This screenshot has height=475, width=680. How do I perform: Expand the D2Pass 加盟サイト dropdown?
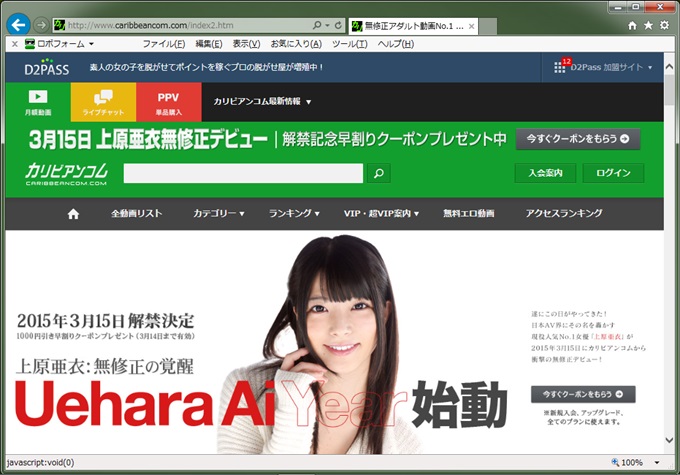[611, 67]
